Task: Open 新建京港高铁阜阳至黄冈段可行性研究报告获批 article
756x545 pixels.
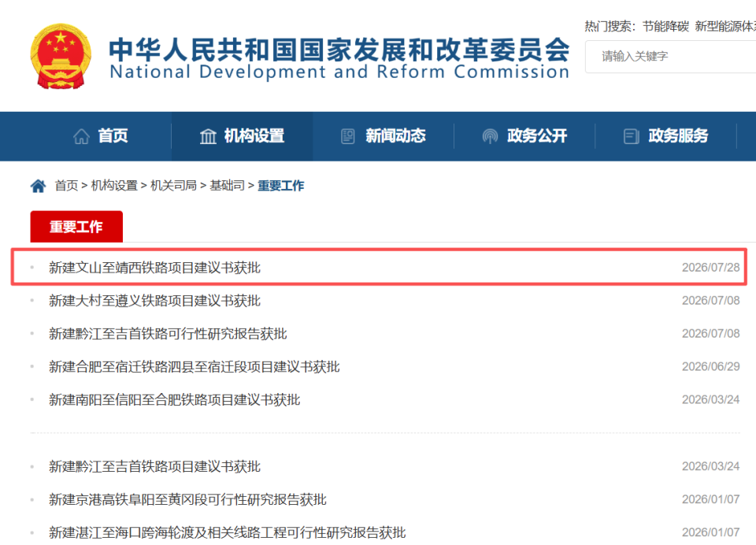Action: (x=187, y=499)
